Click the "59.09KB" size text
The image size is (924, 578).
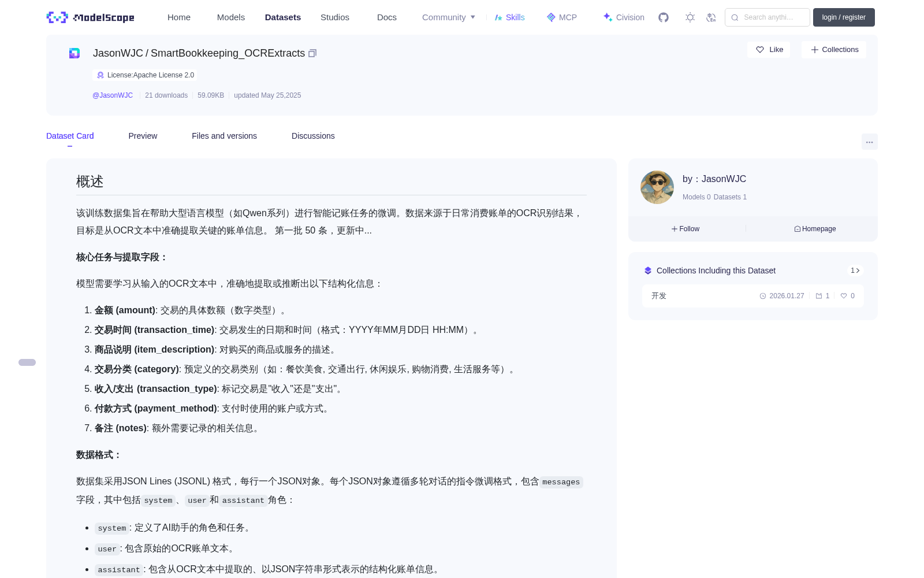[x=211, y=95]
